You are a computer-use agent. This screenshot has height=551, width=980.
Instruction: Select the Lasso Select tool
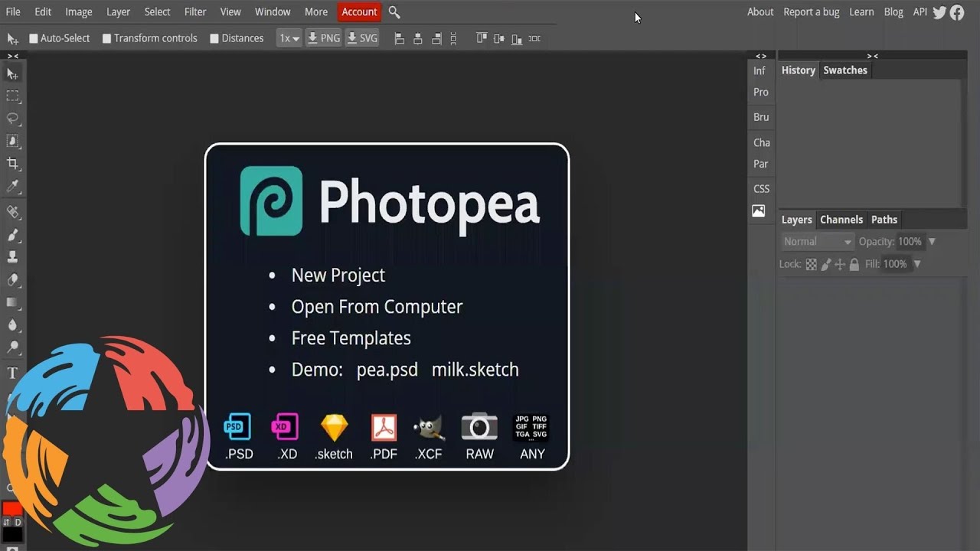(13, 119)
